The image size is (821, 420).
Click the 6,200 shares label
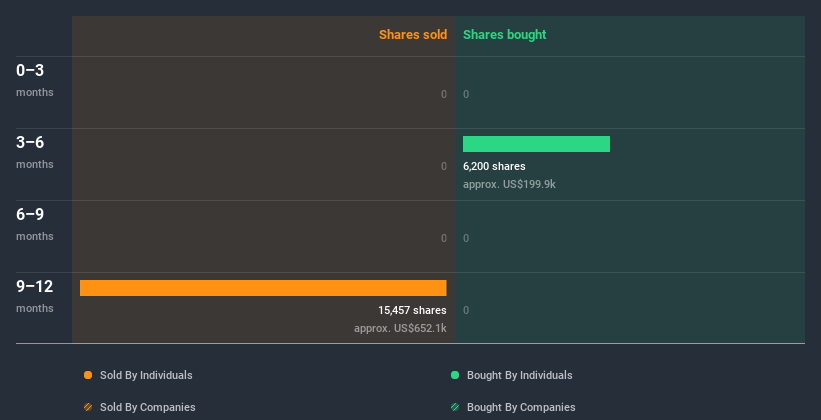coord(494,166)
